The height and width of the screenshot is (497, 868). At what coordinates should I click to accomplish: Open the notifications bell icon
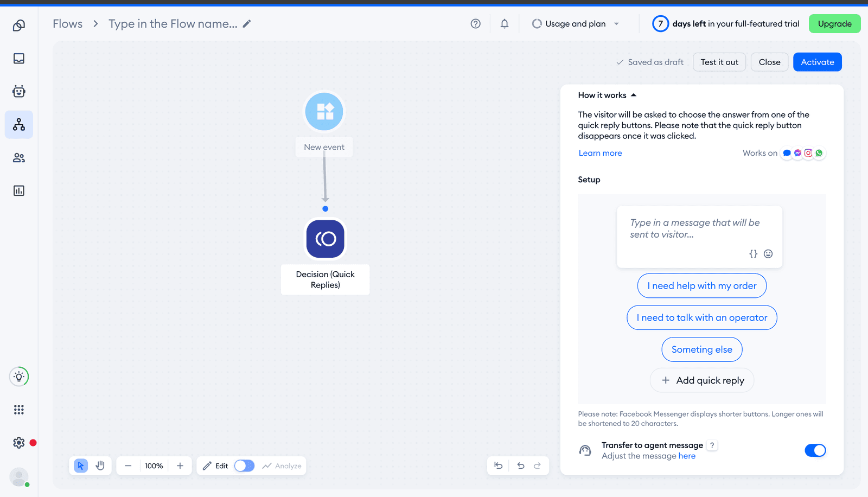[505, 24]
